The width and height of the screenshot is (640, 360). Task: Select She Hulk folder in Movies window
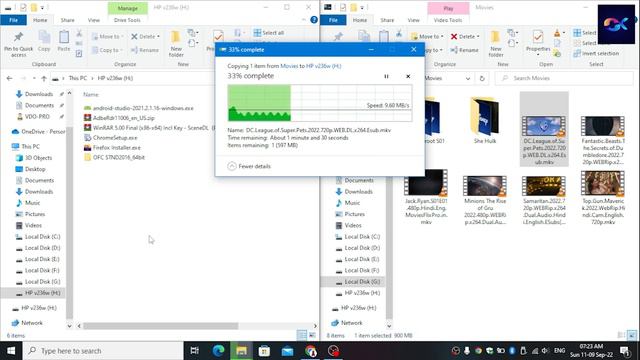pyautogui.click(x=484, y=120)
